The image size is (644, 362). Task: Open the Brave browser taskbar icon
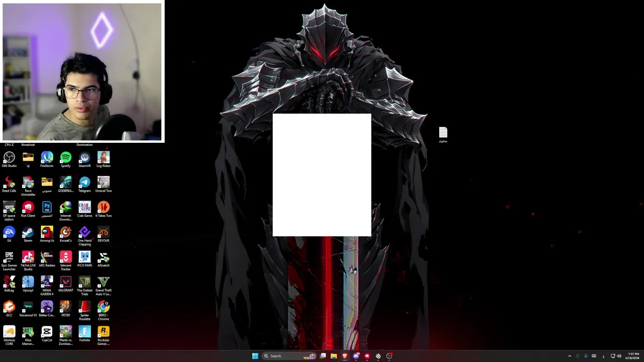[x=345, y=356]
